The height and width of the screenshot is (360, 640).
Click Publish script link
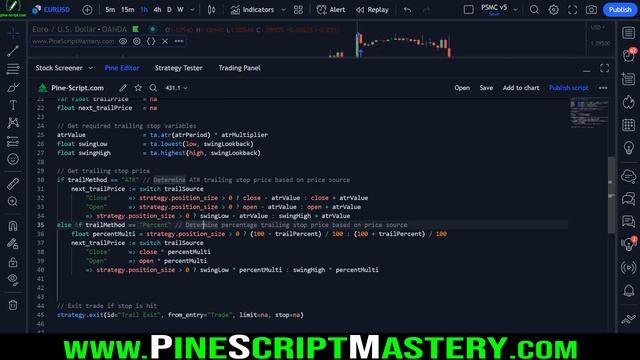569,88
